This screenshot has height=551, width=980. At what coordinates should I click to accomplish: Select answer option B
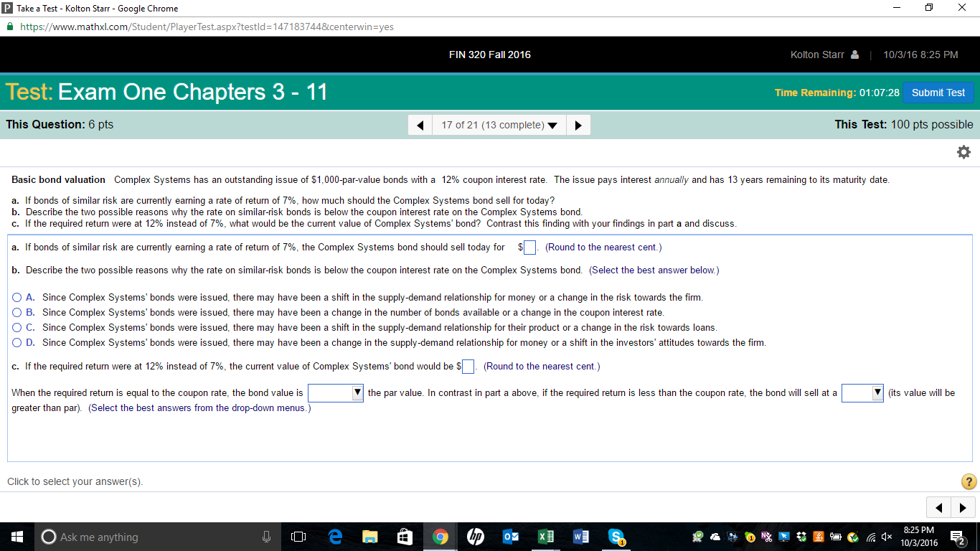[x=17, y=312]
